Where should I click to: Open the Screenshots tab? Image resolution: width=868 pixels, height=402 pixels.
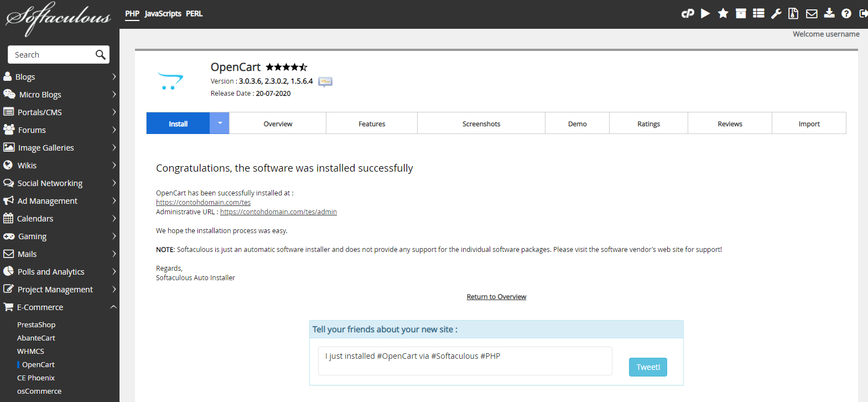click(x=481, y=123)
